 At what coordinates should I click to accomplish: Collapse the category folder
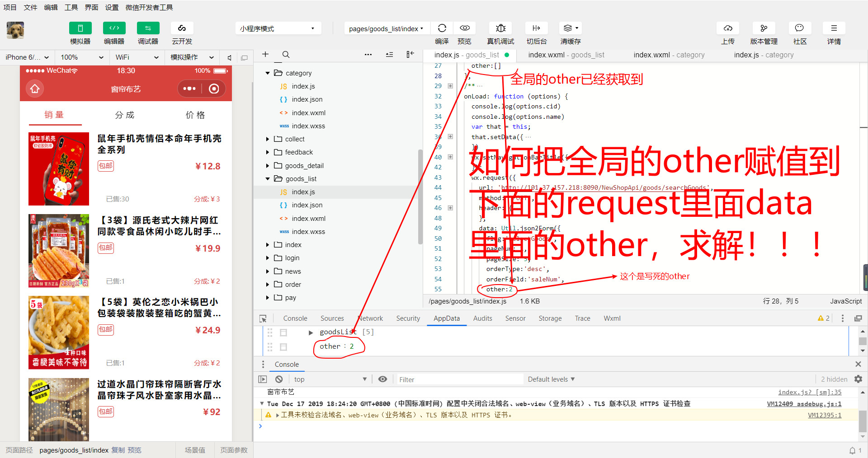coord(268,73)
